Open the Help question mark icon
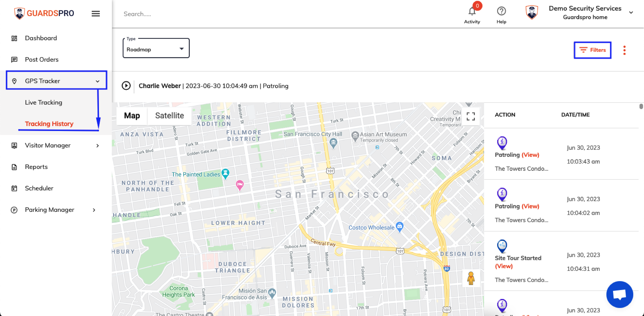Screen dimensions: 644x316 click(501, 11)
